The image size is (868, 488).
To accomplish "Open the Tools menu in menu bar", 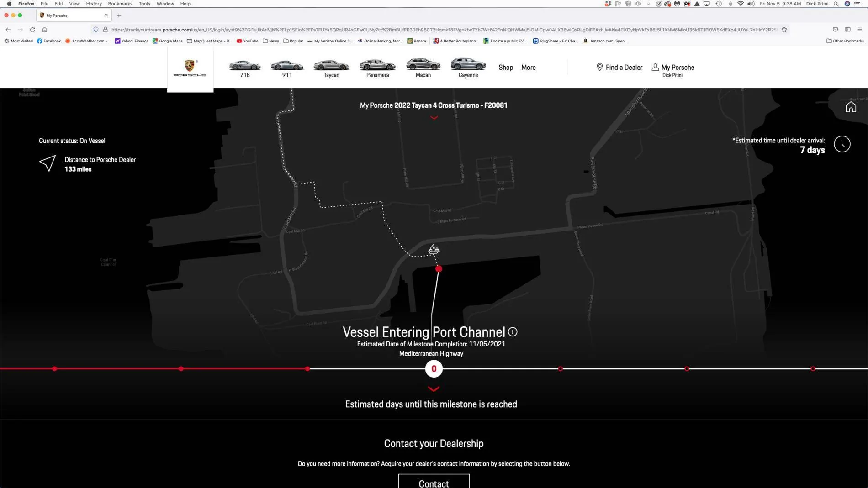I will tap(144, 4).
